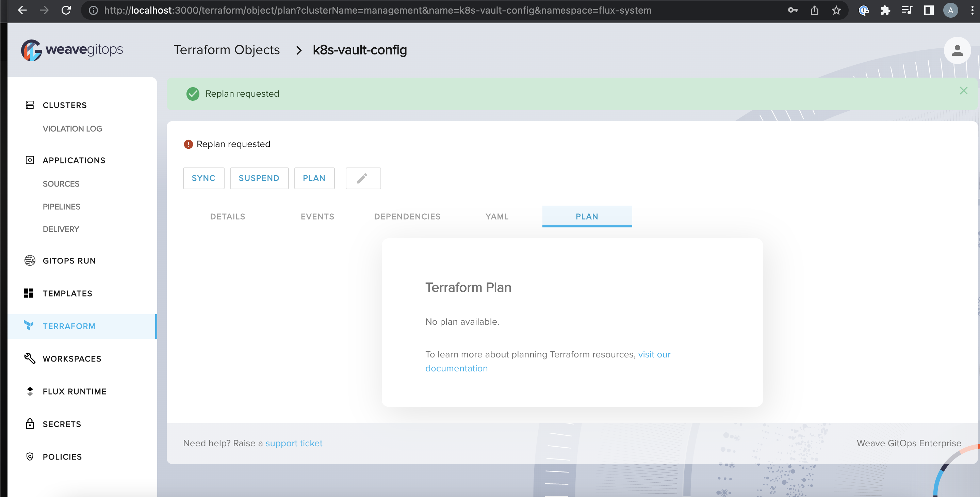Click the Terraform Objects breadcrumb
980x497 pixels.
(227, 50)
